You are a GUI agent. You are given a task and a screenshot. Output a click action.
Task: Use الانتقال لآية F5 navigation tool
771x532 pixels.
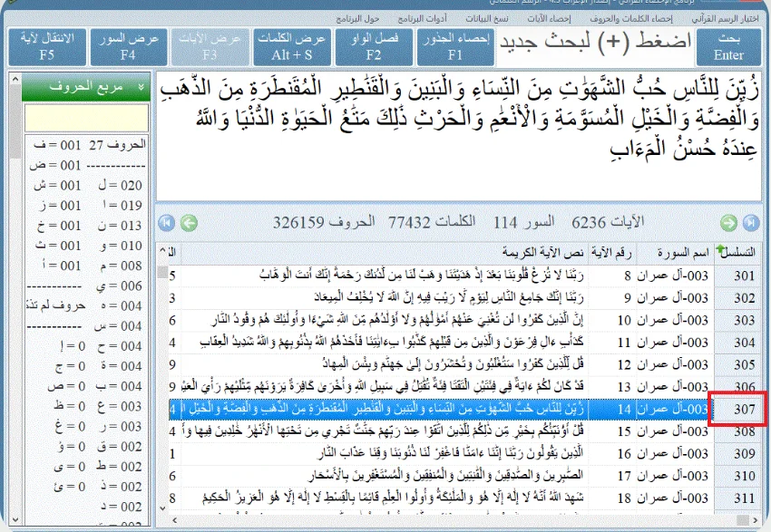pyautogui.click(x=48, y=47)
